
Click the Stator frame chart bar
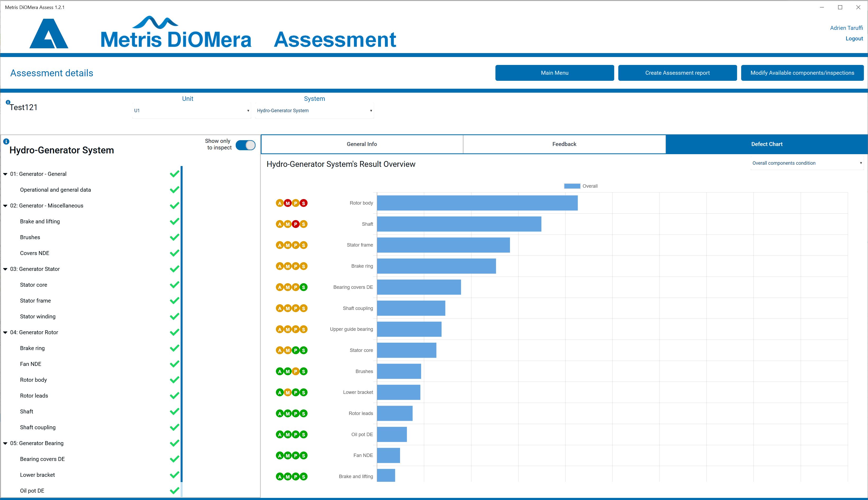point(443,245)
